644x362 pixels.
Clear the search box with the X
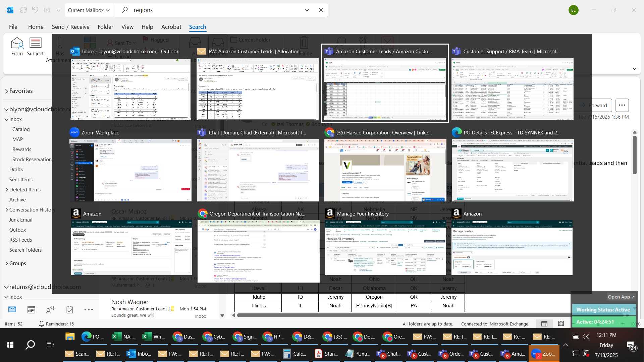pos(321,10)
